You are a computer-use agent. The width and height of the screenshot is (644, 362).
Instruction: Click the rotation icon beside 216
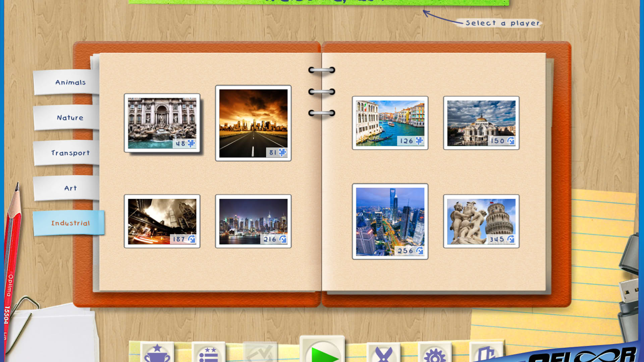[x=282, y=239]
